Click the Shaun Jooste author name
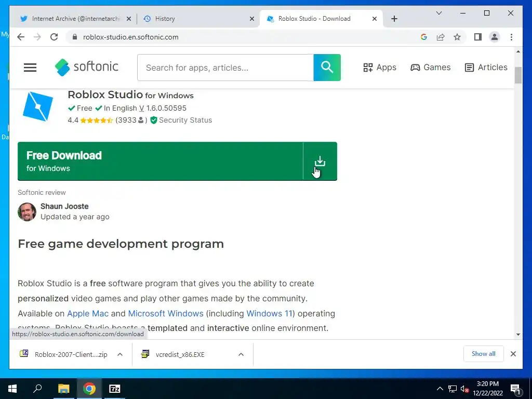This screenshot has height=399, width=532. pyautogui.click(x=64, y=206)
